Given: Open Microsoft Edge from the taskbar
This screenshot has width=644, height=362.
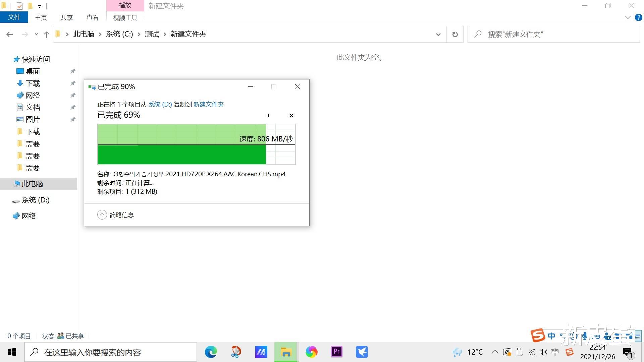Looking at the screenshot, I should (211, 352).
